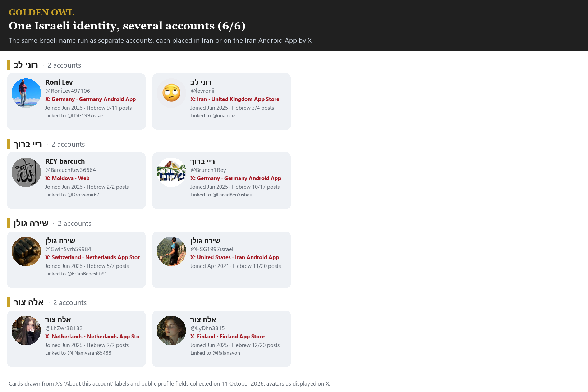The height and width of the screenshot is (392, 588).
Task: Click the @HSG1997israel handle in שירה גולן card
Action: click(212, 249)
